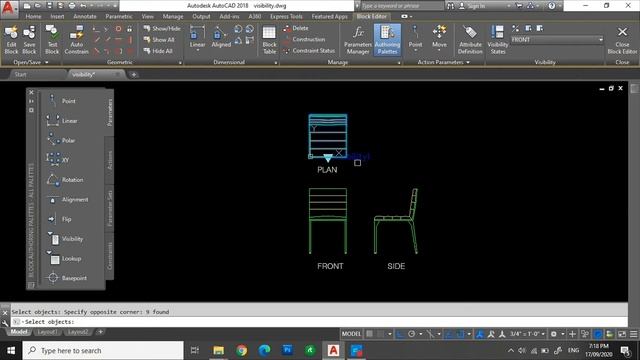Viewport: 640px width, 360px height.
Task: Select the Point action parameter
Action: click(x=415, y=37)
